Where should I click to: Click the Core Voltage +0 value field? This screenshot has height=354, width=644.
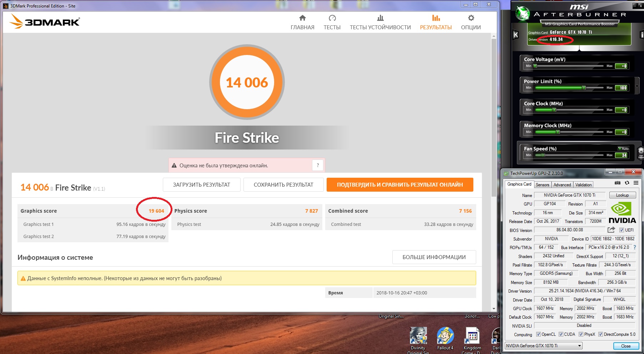point(621,66)
